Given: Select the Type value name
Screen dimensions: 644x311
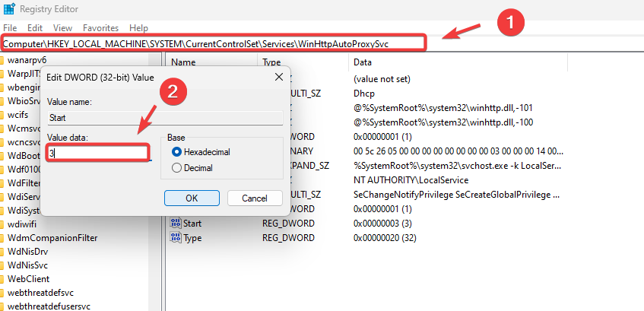Looking at the screenshot, I should coord(192,237).
